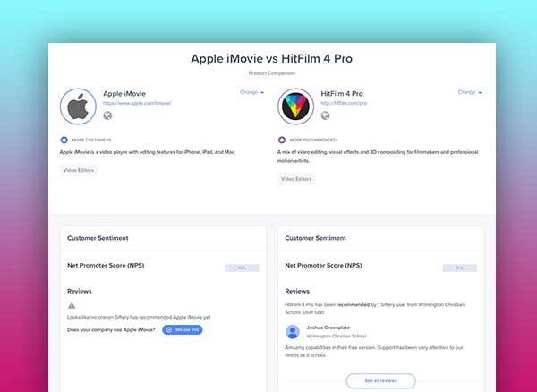Click the HitFilm 4 Pro product name
The width and height of the screenshot is (537, 392).
pos(342,94)
